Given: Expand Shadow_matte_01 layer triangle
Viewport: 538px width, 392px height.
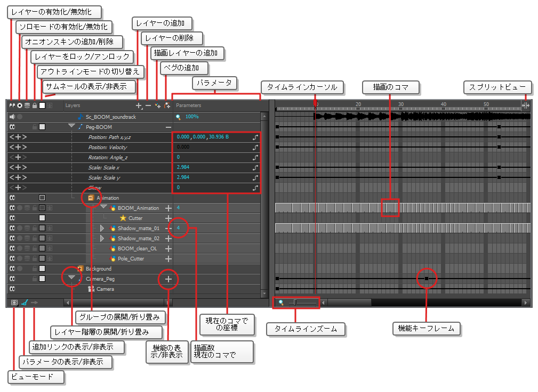Looking at the screenshot, I should pos(102,228).
